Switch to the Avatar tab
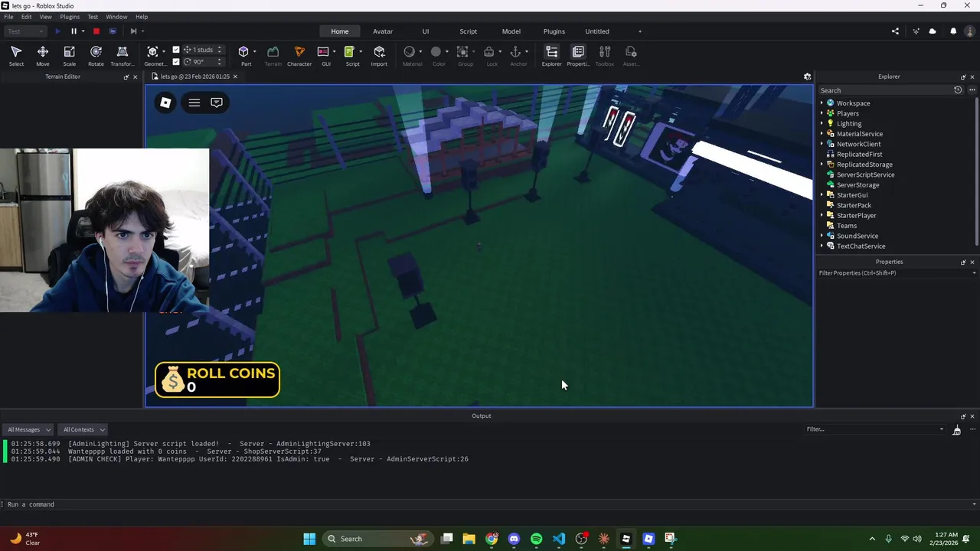 click(383, 31)
